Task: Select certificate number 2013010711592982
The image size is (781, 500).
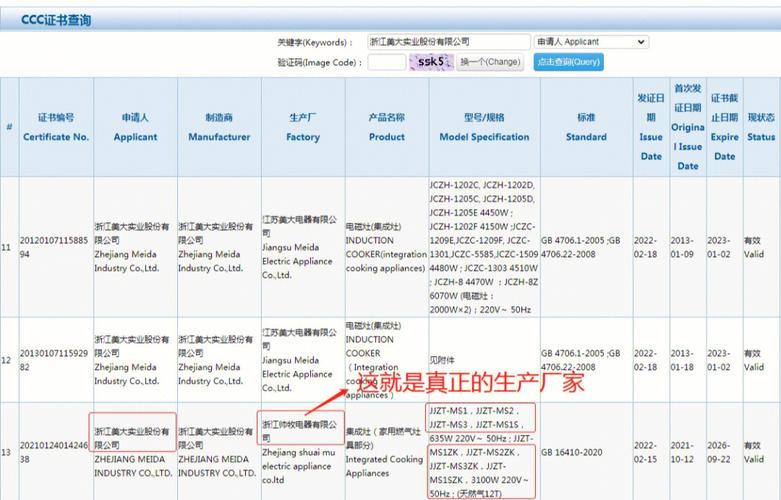Action: pyautogui.click(x=54, y=360)
